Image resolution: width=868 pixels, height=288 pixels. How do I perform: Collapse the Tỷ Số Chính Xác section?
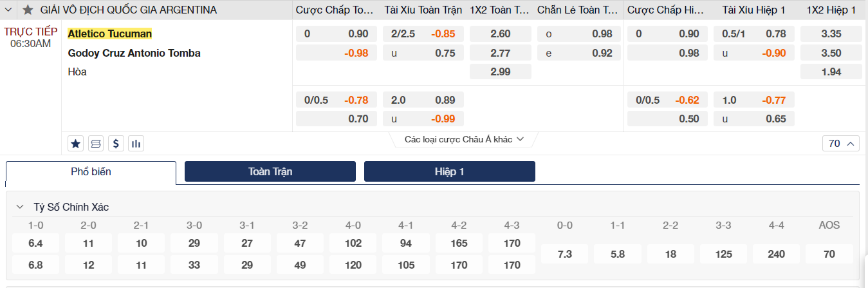pyautogui.click(x=21, y=207)
